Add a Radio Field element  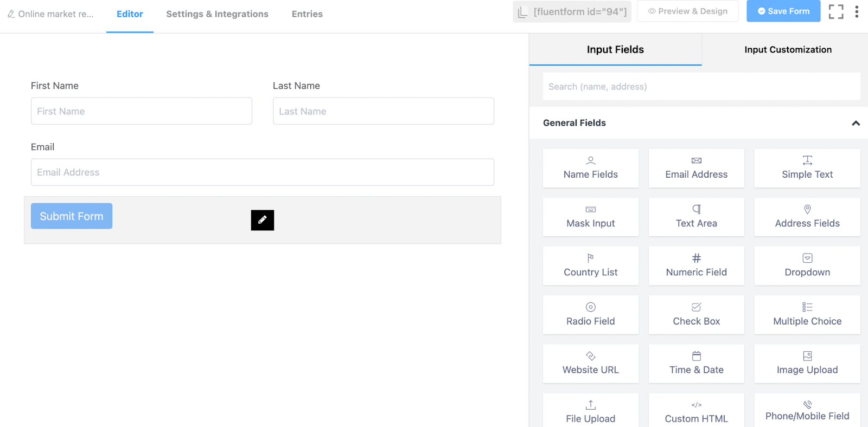coord(590,315)
